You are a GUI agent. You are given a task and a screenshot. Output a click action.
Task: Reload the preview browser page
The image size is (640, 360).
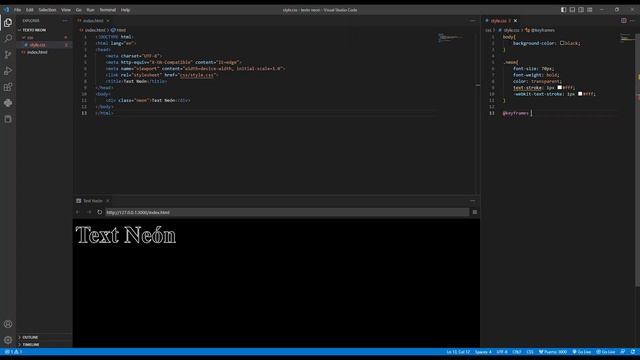(x=100, y=212)
